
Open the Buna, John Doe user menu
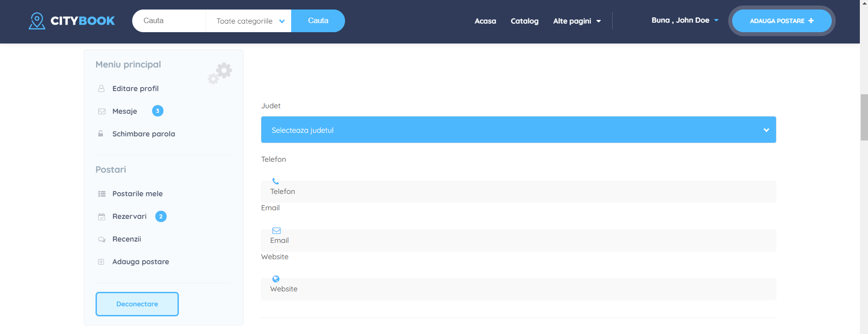tap(685, 20)
